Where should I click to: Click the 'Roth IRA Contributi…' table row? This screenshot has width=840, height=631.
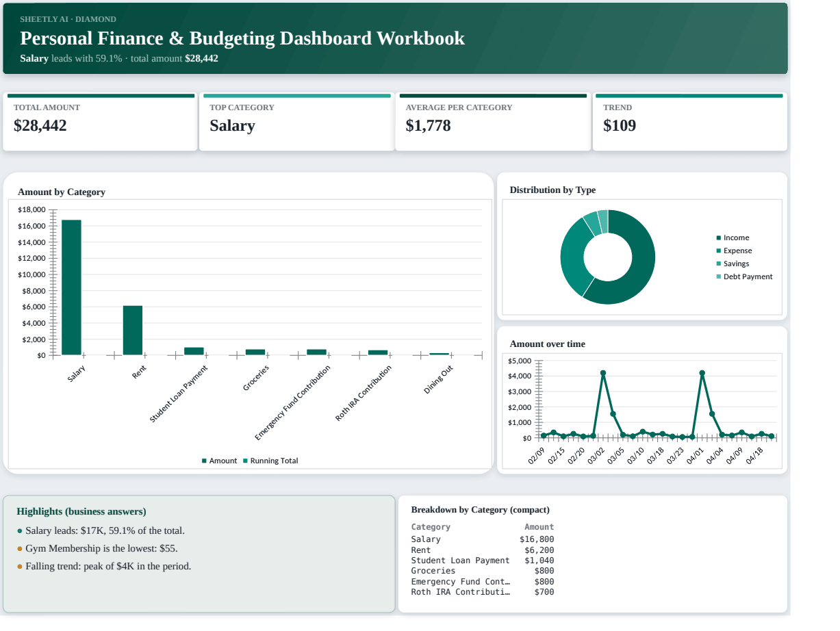point(483,592)
